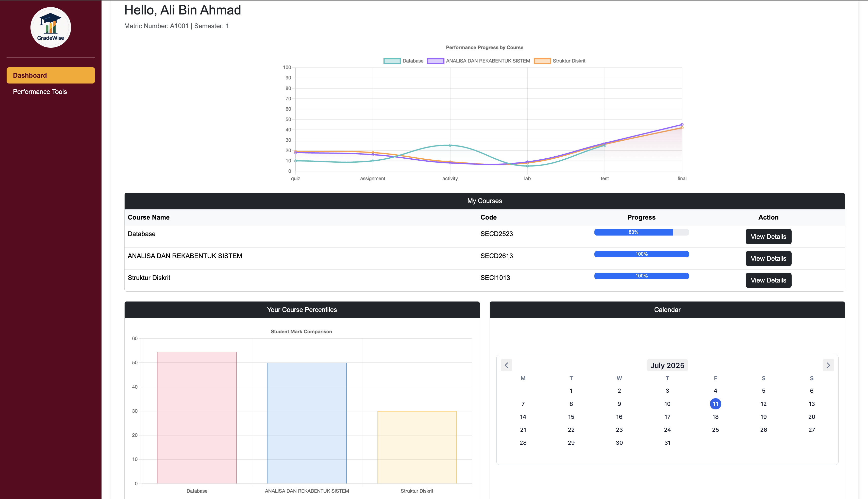868x499 pixels.
Task: Open the Dashboard menu item
Action: point(51,75)
